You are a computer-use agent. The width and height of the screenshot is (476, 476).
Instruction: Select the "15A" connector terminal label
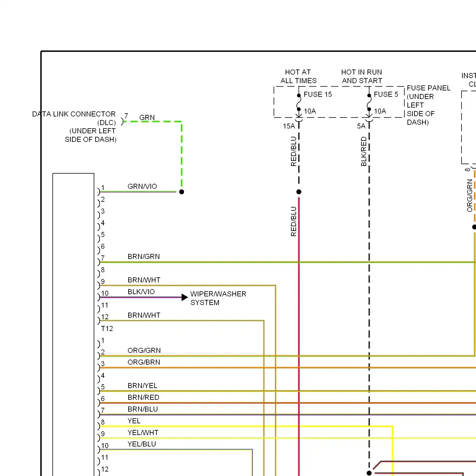pos(289,126)
